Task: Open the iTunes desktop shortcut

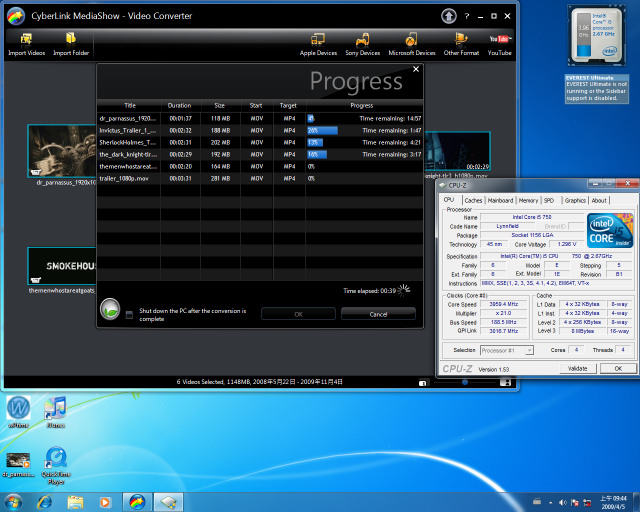Action: click(x=56, y=412)
